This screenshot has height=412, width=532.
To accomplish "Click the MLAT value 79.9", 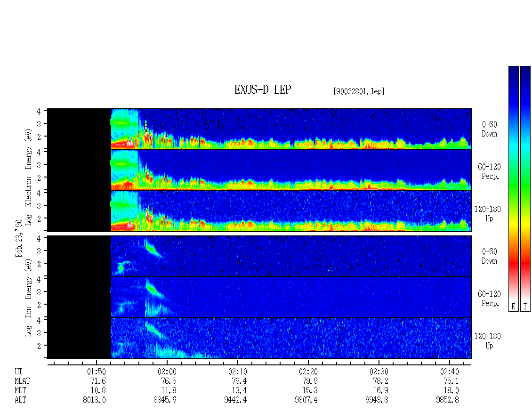I will coord(310,381).
